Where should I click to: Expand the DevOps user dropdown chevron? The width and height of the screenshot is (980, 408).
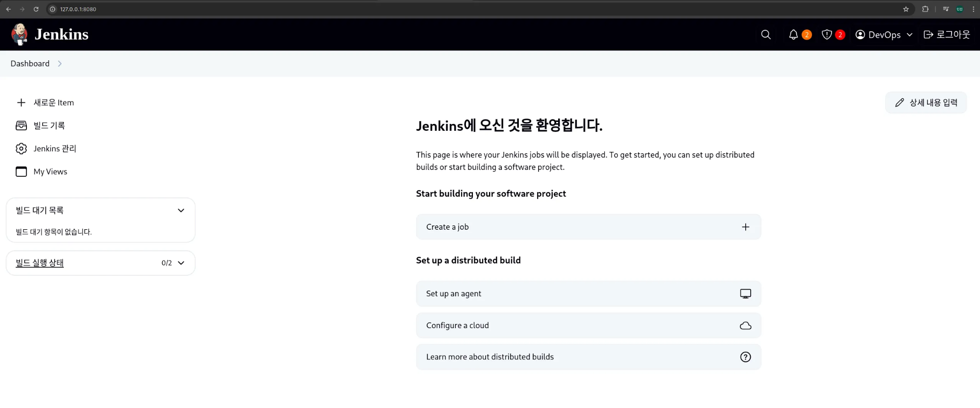(x=909, y=35)
